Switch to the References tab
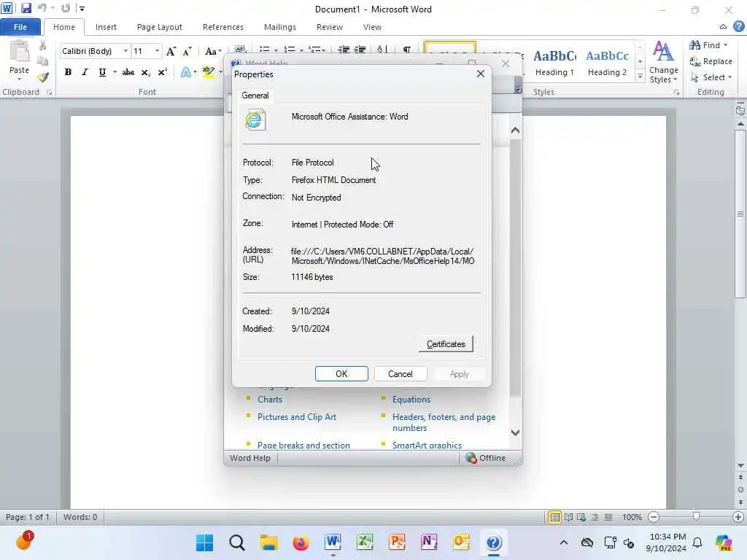747x560 pixels. (223, 27)
